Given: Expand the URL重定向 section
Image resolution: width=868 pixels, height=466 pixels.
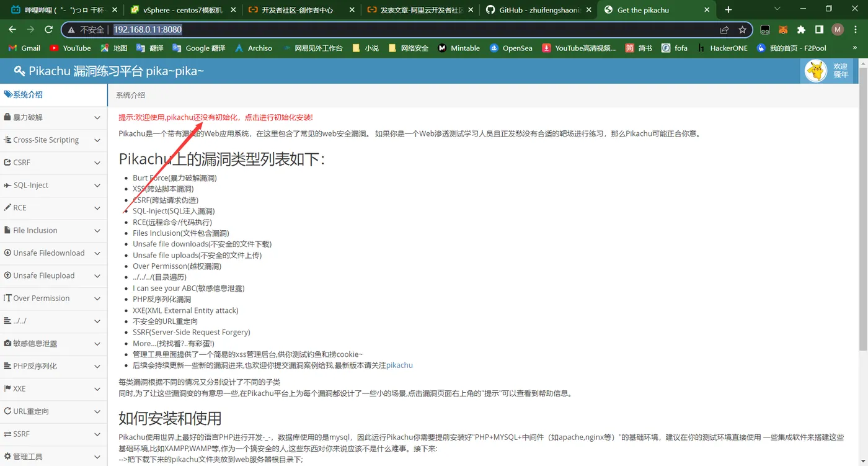Looking at the screenshot, I should [x=53, y=411].
